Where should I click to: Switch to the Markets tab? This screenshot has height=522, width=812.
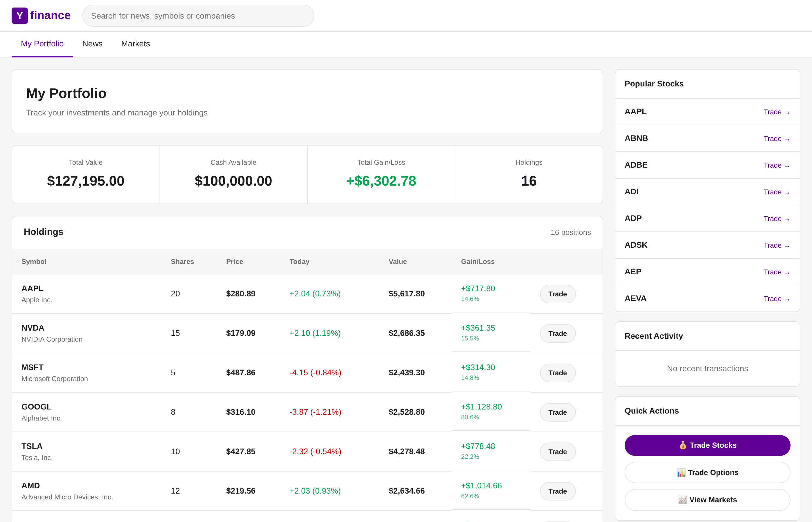click(135, 44)
